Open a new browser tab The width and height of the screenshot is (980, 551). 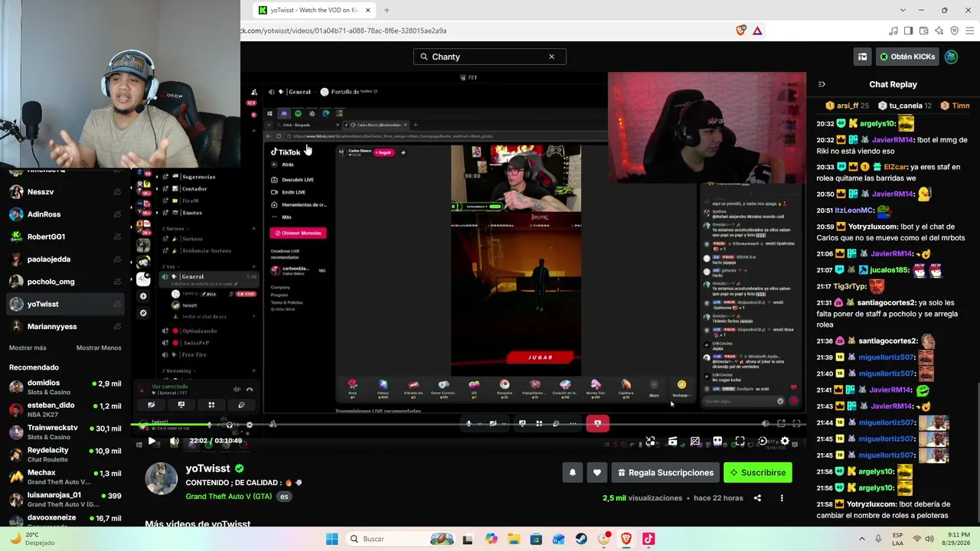pos(387,10)
